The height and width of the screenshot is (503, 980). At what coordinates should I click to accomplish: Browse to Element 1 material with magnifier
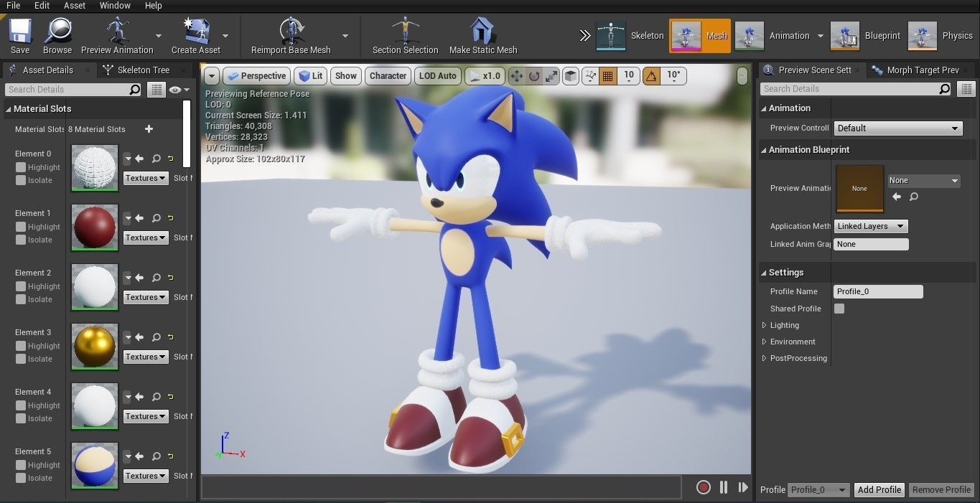(x=156, y=218)
